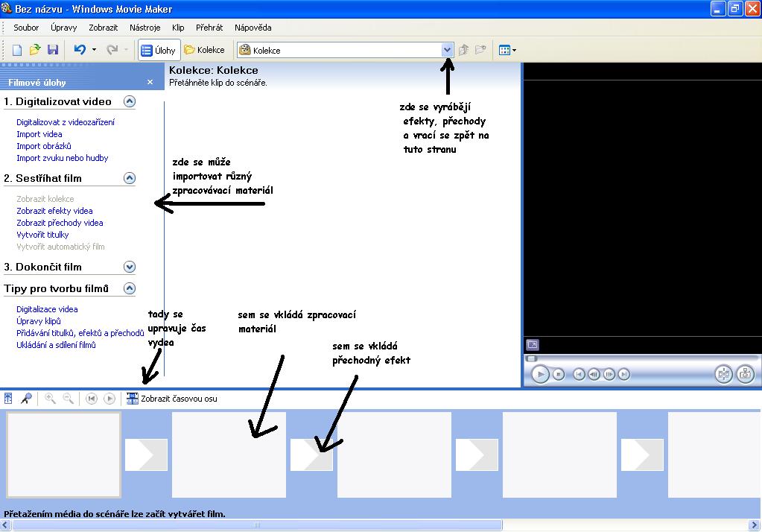Click the zoom in magnifier icon
Screen dimensions: 762x532
coord(50,399)
